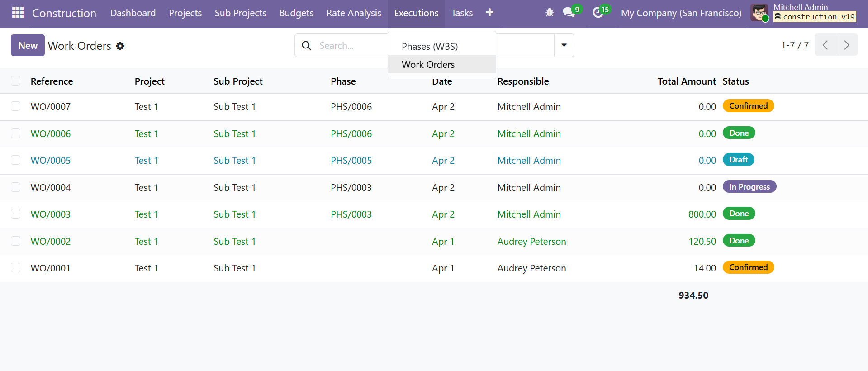The image size is (868, 371).
Task: Open My Company (San Francisco) switcher
Action: click(x=681, y=13)
